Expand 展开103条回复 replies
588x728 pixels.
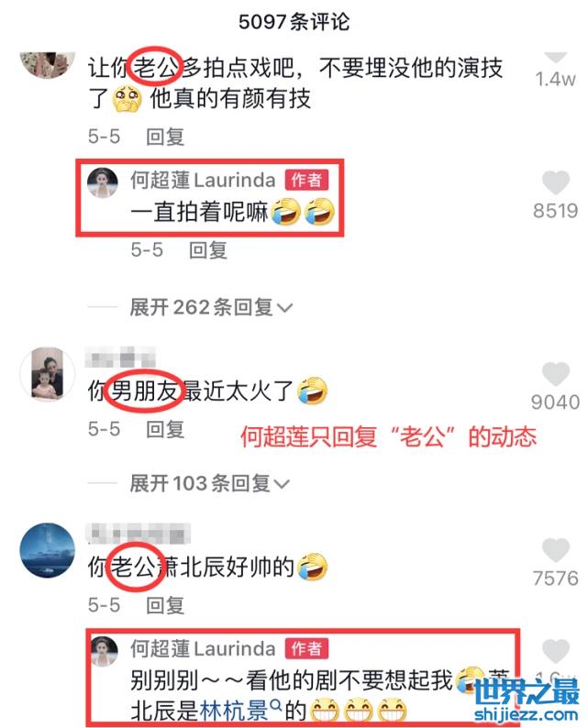tap(209, 484)
